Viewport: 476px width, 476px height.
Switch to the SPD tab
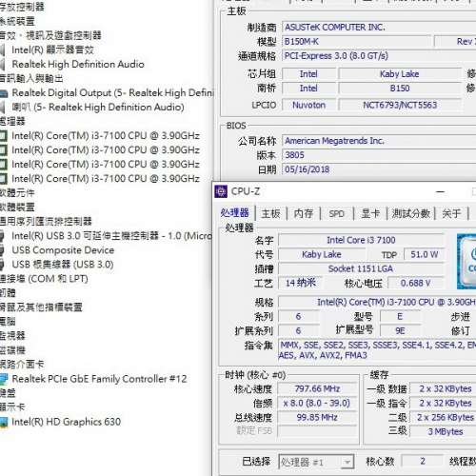coord(336,214)
